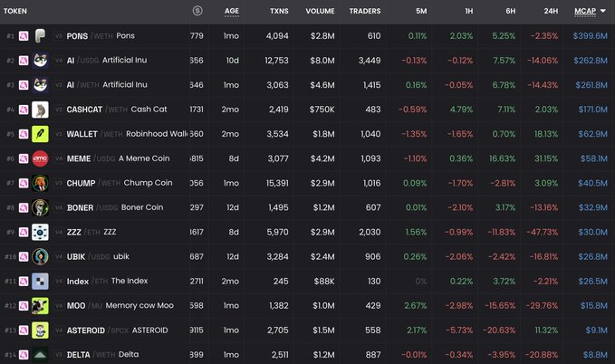The height and width of the screenshot is (364, 615).
Task: Click the -20.88% 24H change for DELTA
Action: coord(542,355)
